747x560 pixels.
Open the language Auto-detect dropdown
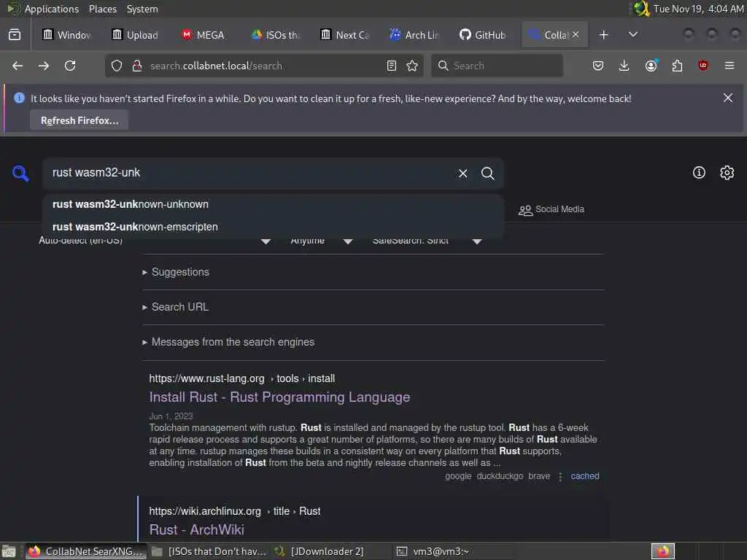[155, 241]
